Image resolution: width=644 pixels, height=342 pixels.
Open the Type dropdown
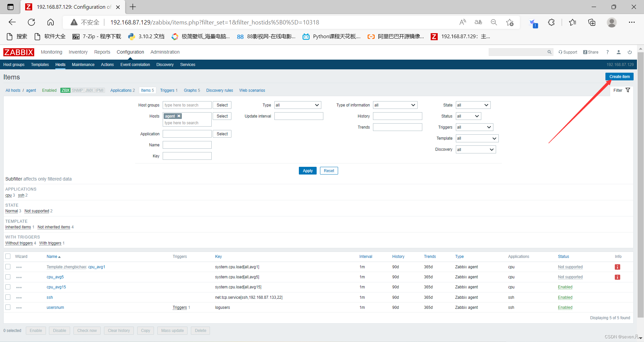click(x=298, y=105)
